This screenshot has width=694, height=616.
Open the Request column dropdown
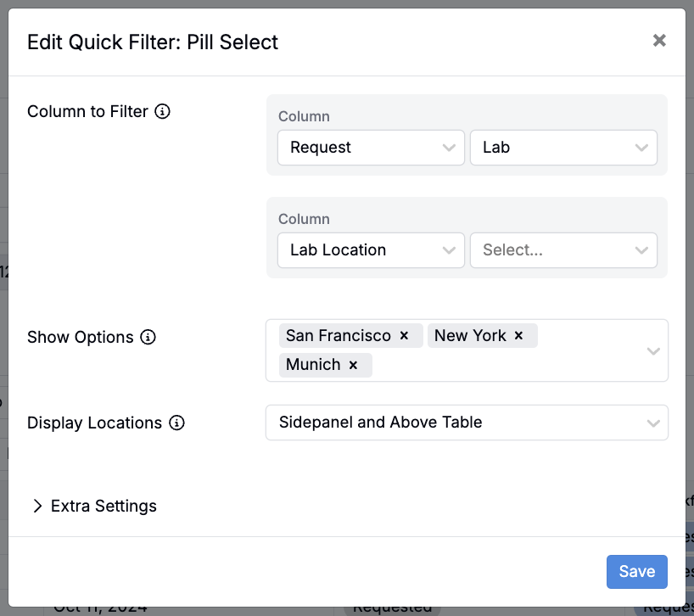[x=371, y=148]
